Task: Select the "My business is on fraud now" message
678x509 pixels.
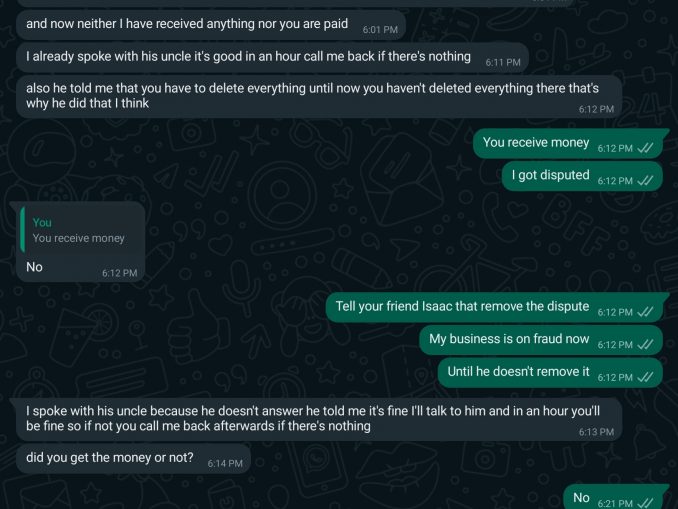Action: [x=509, y=339]
